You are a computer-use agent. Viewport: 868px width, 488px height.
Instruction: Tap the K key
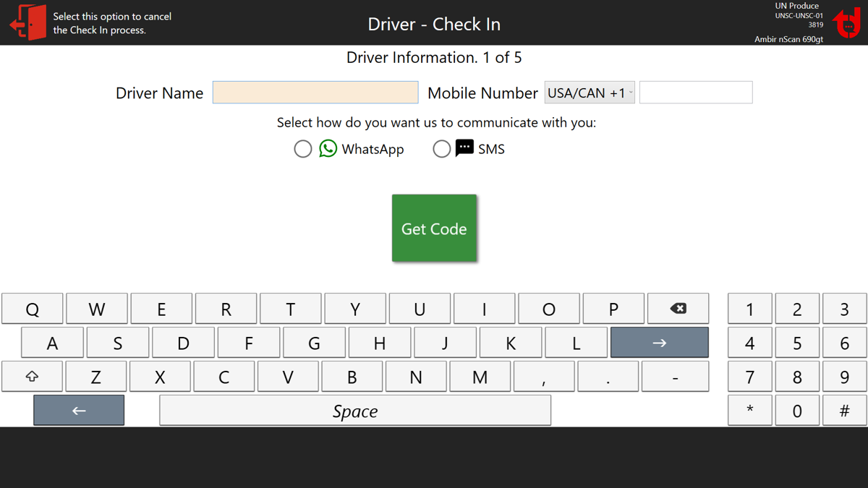pyautogui.click(x=510, y=343)
